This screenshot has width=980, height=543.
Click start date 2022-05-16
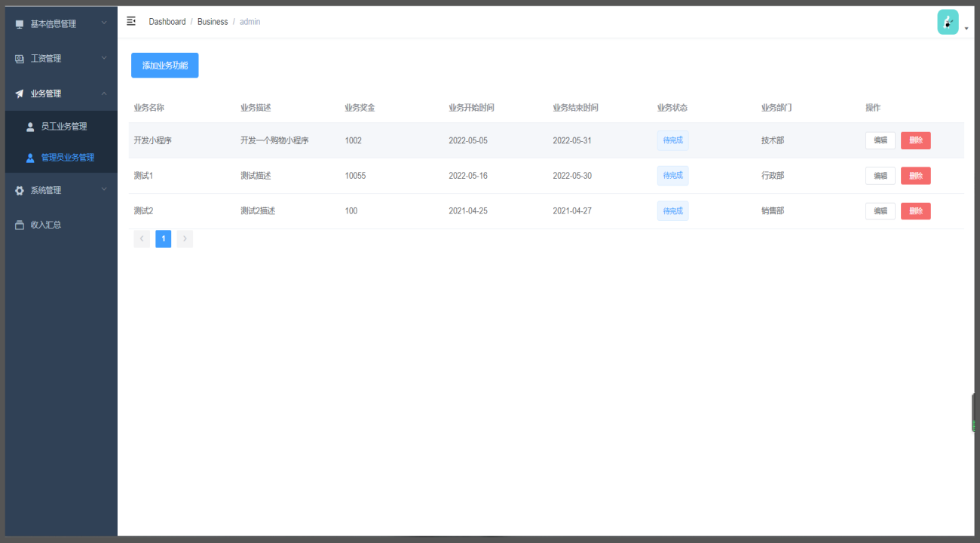point(468,176)
